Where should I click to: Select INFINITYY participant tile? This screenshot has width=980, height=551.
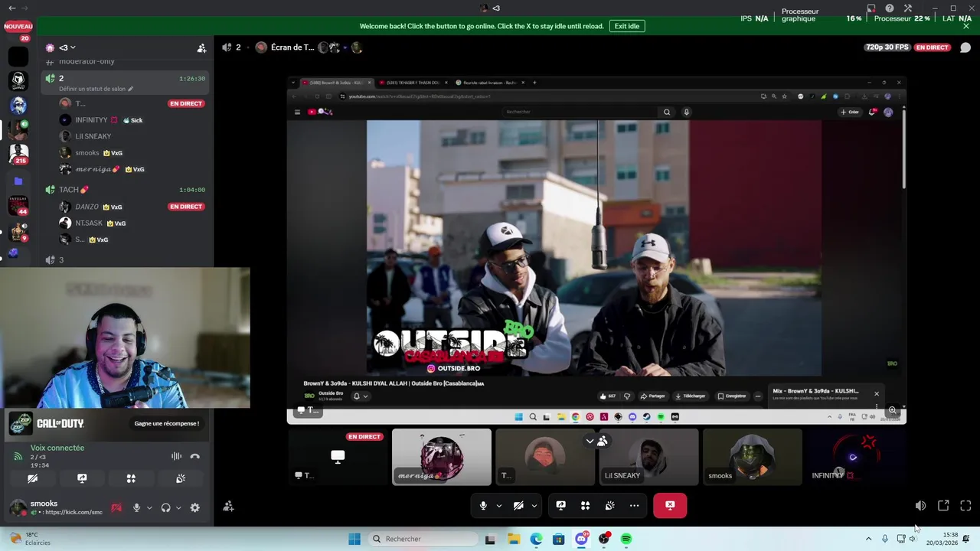coord(855,457)
